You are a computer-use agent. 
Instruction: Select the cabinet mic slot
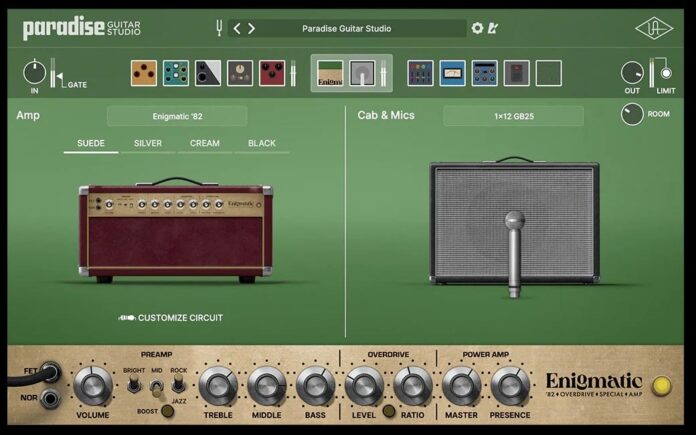(363, 74)
